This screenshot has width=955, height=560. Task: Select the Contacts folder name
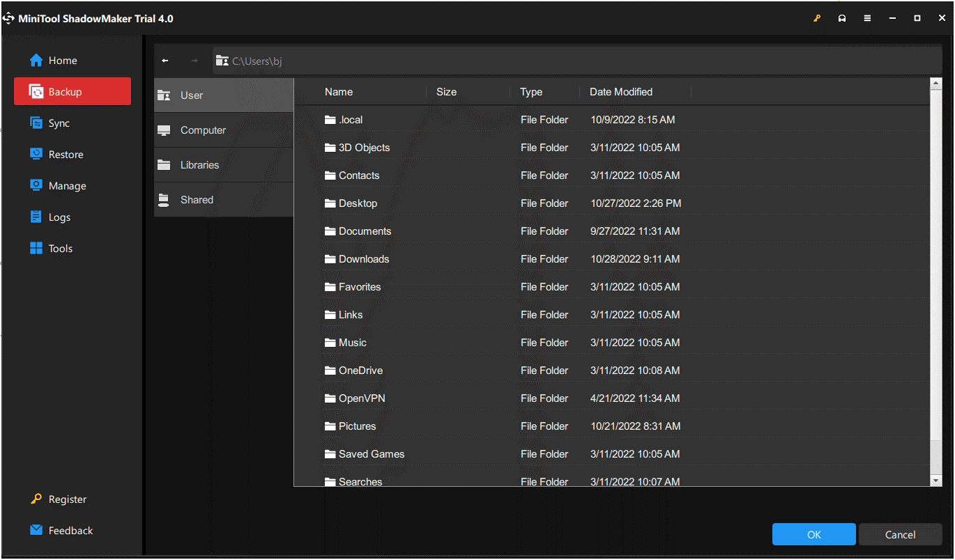(x=359, y=176)
